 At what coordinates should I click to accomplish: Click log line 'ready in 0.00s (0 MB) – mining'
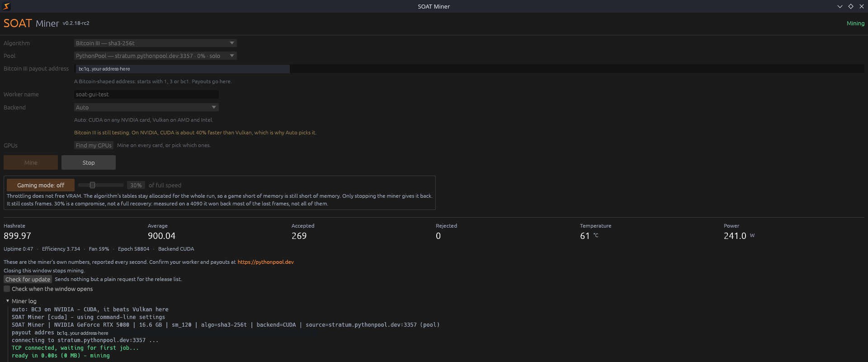(61, 356)
